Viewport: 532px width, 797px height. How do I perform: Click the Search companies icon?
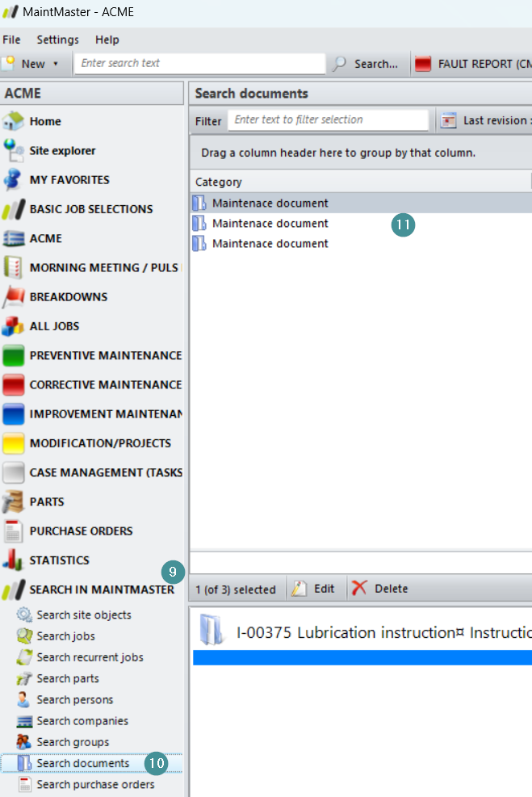[24, 721]
